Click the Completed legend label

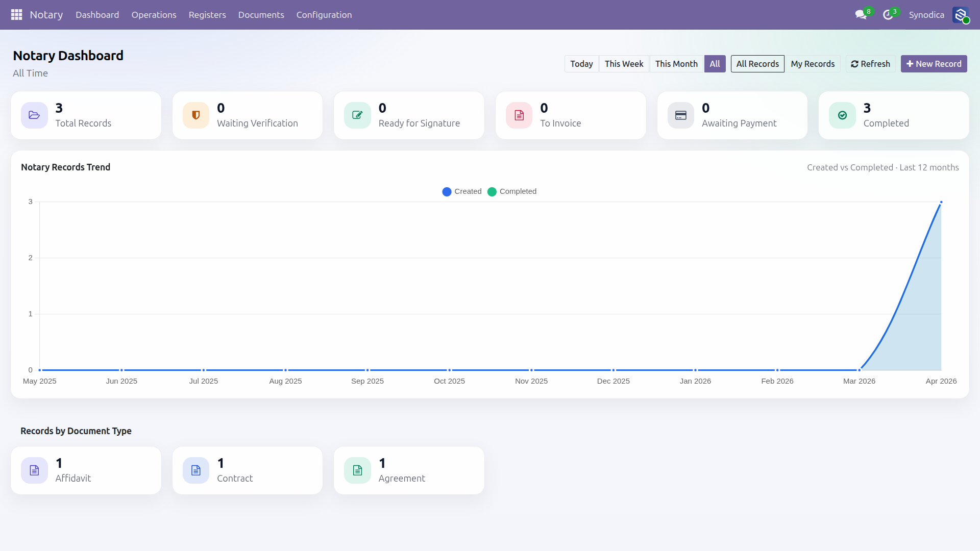pyautogui.click(x=518, y=191)
